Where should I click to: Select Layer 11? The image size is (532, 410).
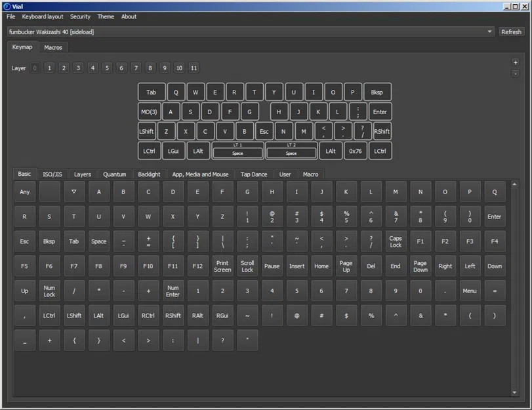pyautogui.click(x=194, y=68)
